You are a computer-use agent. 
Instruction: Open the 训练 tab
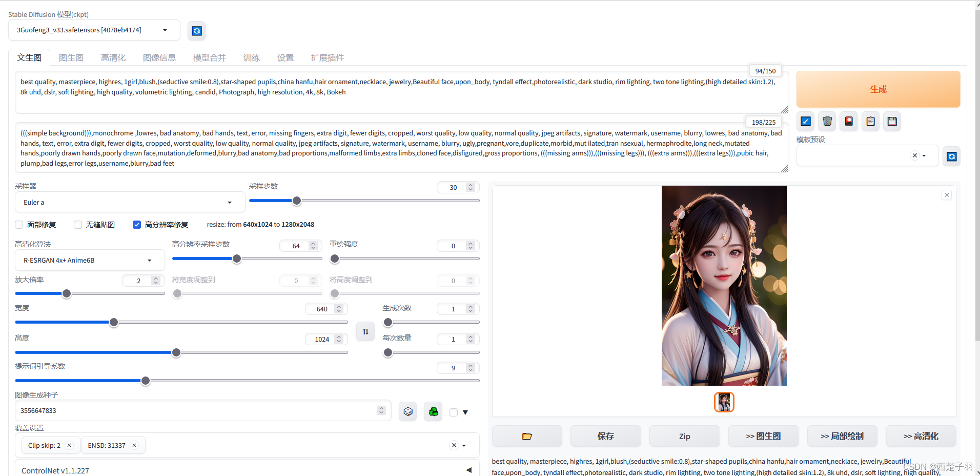pyautogui.click(x=252, y=57)
